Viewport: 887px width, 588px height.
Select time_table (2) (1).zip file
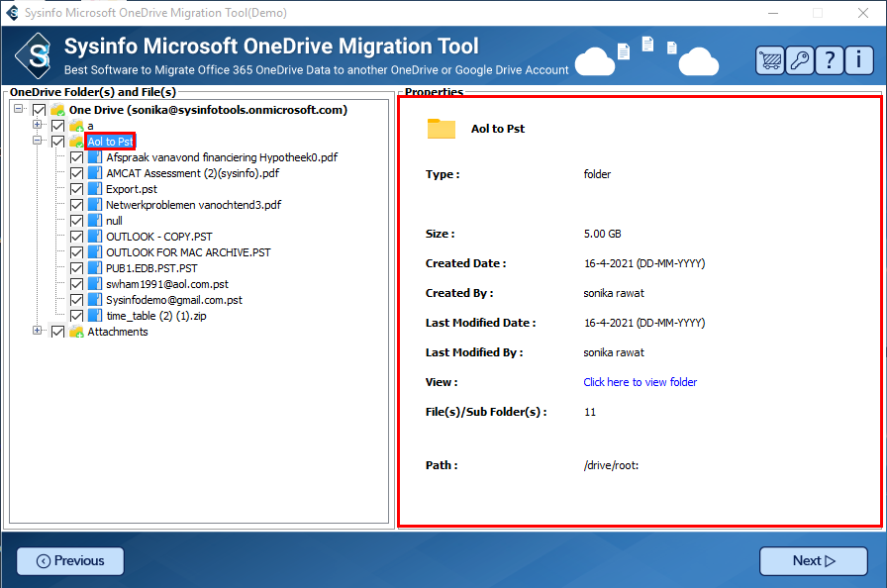(155, 316)
